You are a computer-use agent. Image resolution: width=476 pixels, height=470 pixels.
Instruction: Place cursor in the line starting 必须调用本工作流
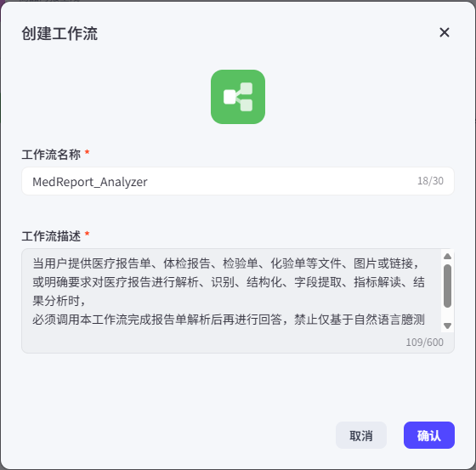tap(229, 320)
